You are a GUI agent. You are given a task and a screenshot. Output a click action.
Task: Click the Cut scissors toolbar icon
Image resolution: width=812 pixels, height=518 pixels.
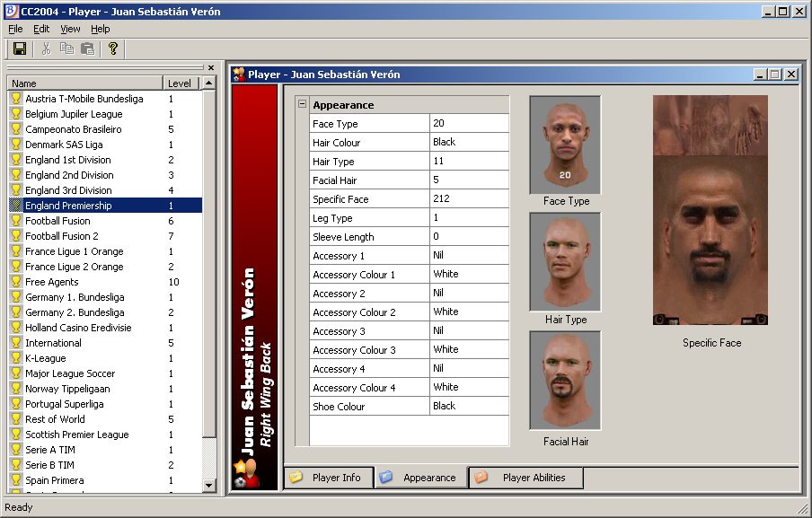(x=47, y=48)
